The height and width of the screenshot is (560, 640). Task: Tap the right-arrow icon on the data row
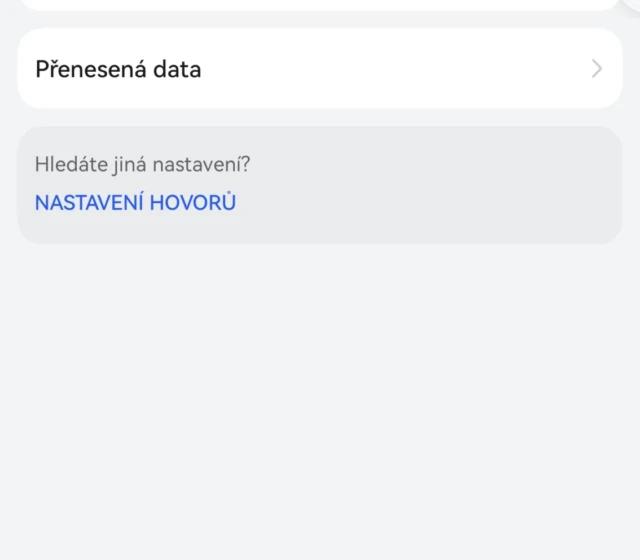point(597,69)
